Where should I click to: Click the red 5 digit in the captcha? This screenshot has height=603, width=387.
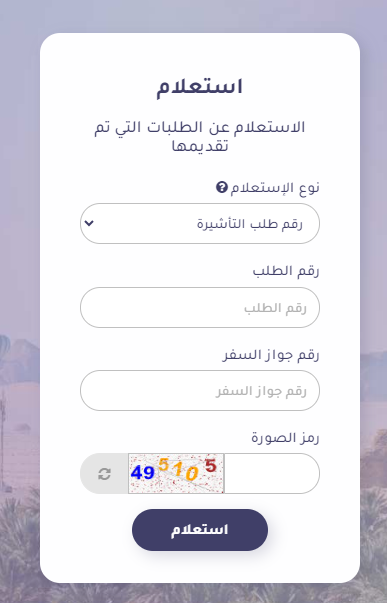(x=211, y=466)
